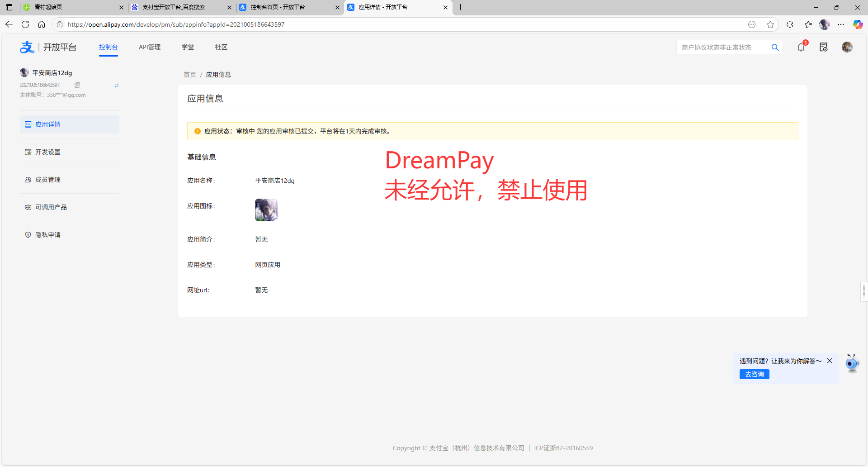Click the robot assistant mascot icon

coord(852,363)
